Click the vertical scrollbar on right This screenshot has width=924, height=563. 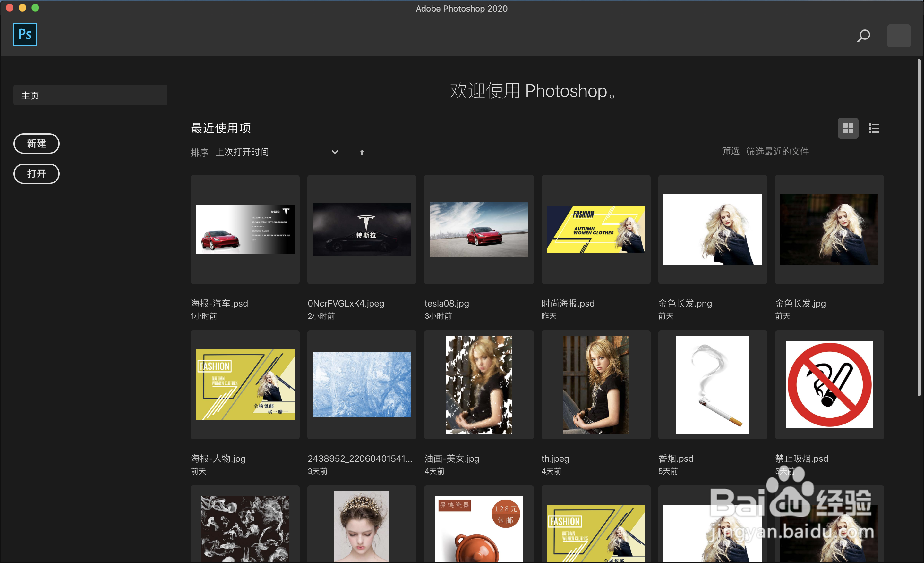click(919, 225)
